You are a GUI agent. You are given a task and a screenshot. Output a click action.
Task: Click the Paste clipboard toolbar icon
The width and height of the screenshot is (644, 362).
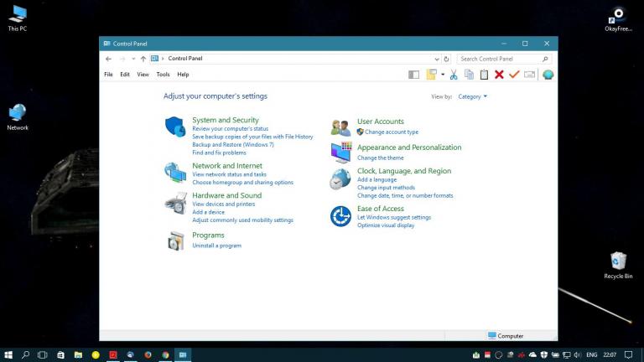click(484, 75)
